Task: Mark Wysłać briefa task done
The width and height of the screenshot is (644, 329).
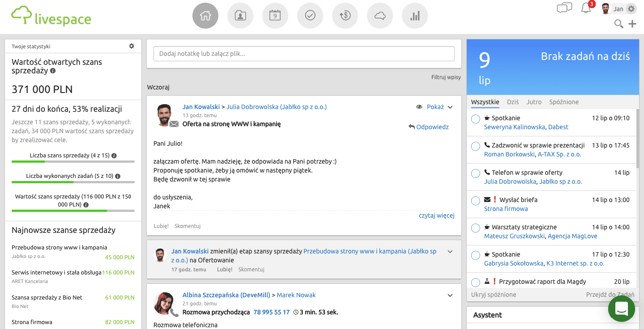Action: pos(476,201)
